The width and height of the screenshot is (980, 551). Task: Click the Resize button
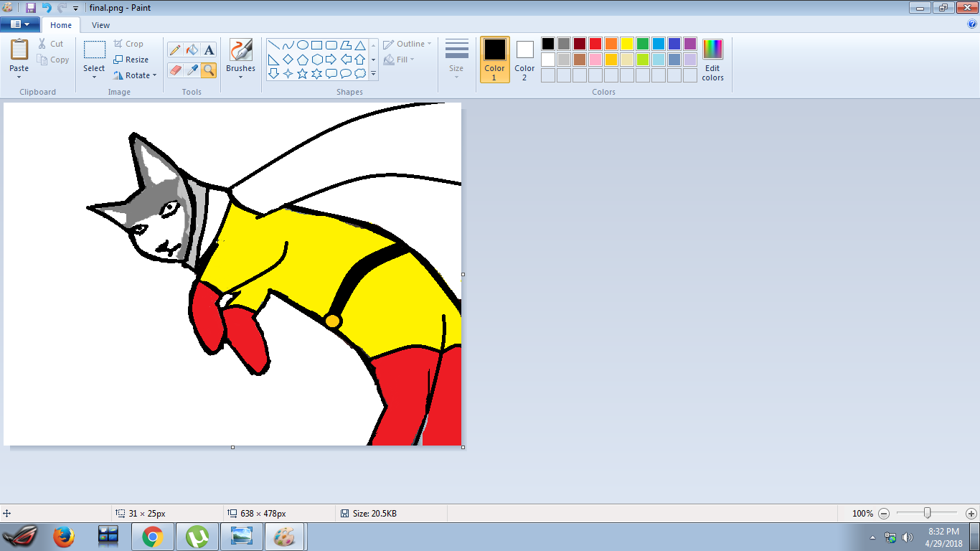tap(131, 60)
